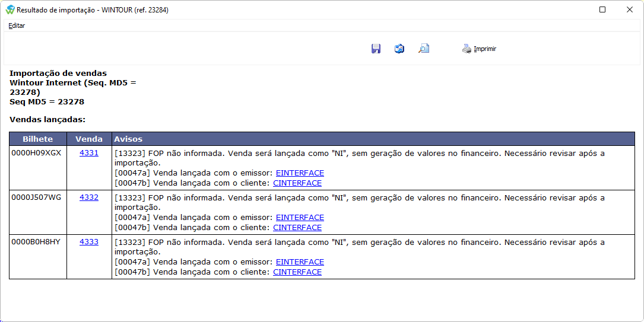Click FOP warning text for sale 4332
644x322 pixels.
[359, 202]
